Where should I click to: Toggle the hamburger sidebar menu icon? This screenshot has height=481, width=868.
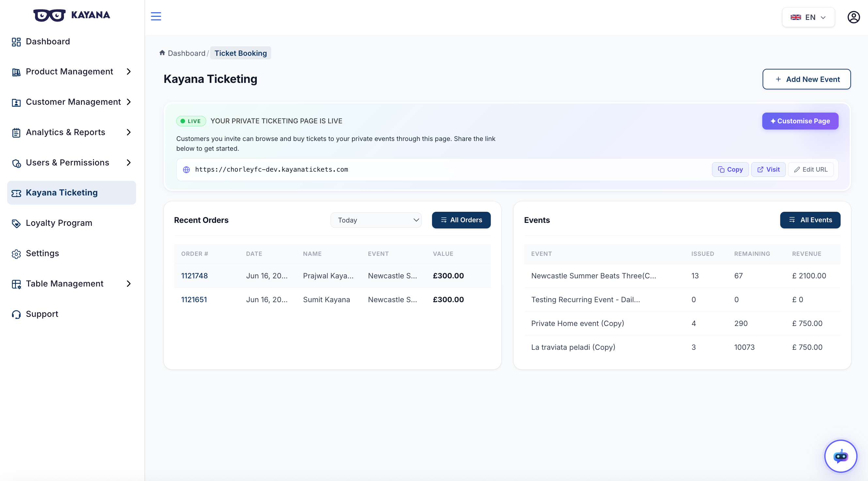click(156, 16)
